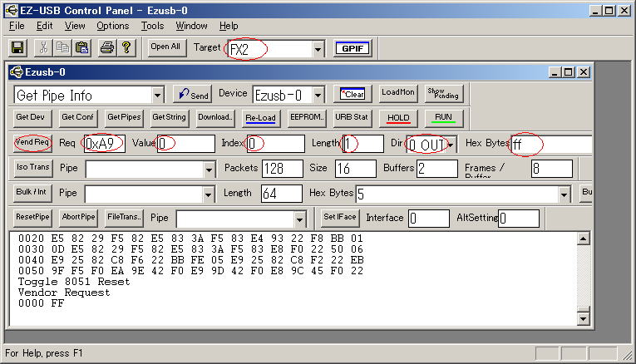Click the URB Stat button
Screen dimensions: 636x364
[x=352, y=118]
